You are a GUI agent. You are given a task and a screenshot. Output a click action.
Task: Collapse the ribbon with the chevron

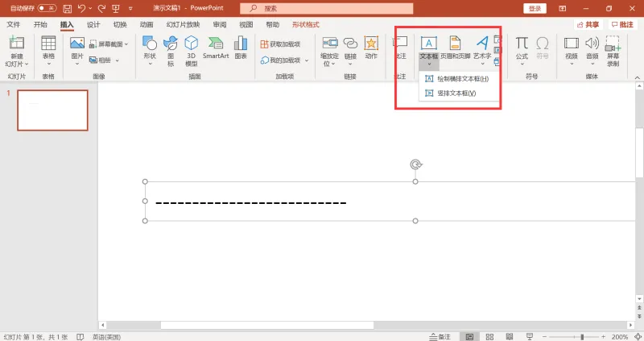click(x=637, y=77)
